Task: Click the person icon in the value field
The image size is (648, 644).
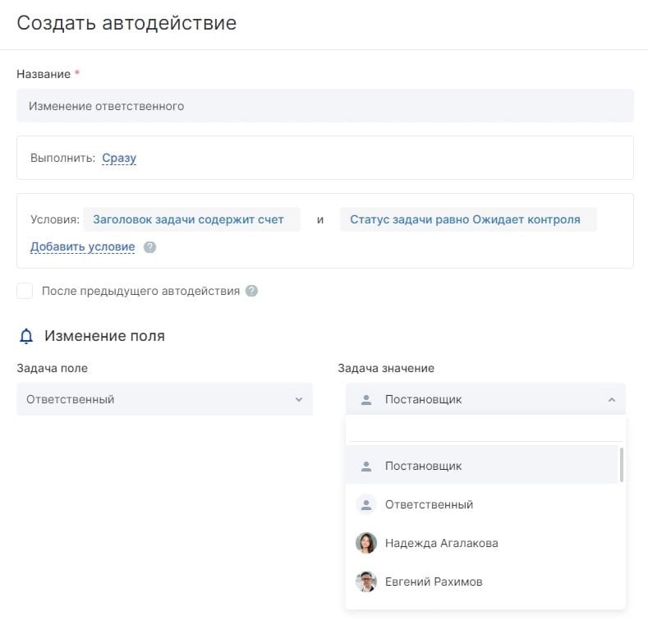Action: [x=366, y=400]
